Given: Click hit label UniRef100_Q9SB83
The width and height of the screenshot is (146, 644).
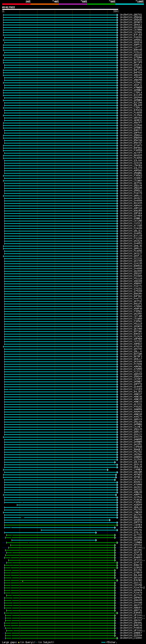Looking at the screenshot, I should [131, 520].
